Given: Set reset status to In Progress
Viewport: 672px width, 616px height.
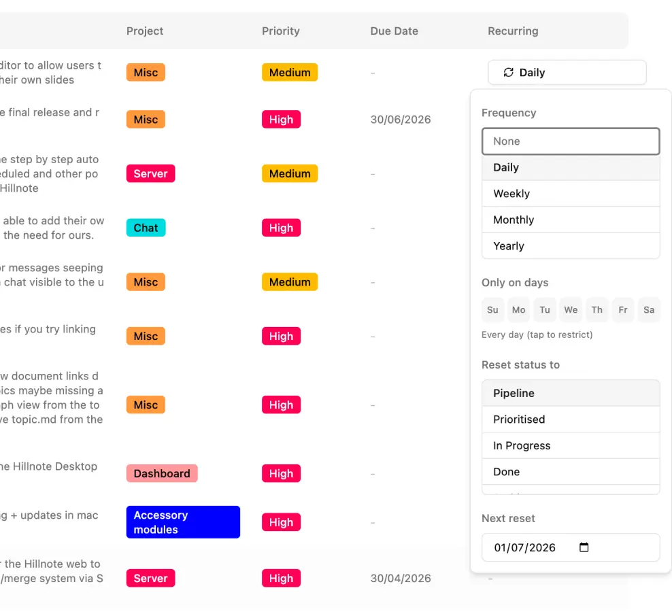Looking at the screenshot, I should click(x=571, y=445).
